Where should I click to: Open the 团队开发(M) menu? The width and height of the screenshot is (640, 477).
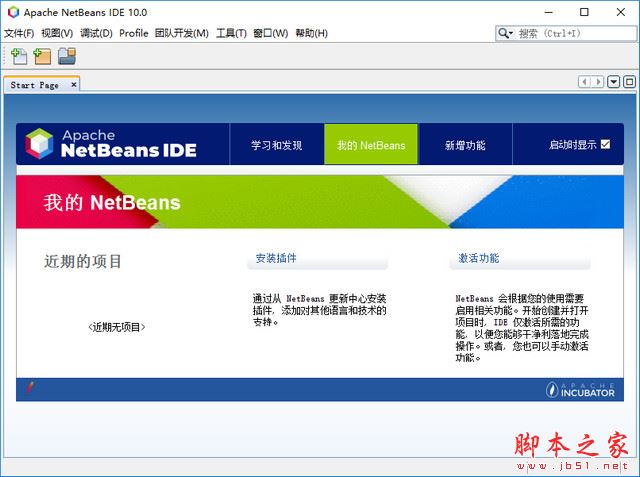pyautogui.click(x=182, y=33)
